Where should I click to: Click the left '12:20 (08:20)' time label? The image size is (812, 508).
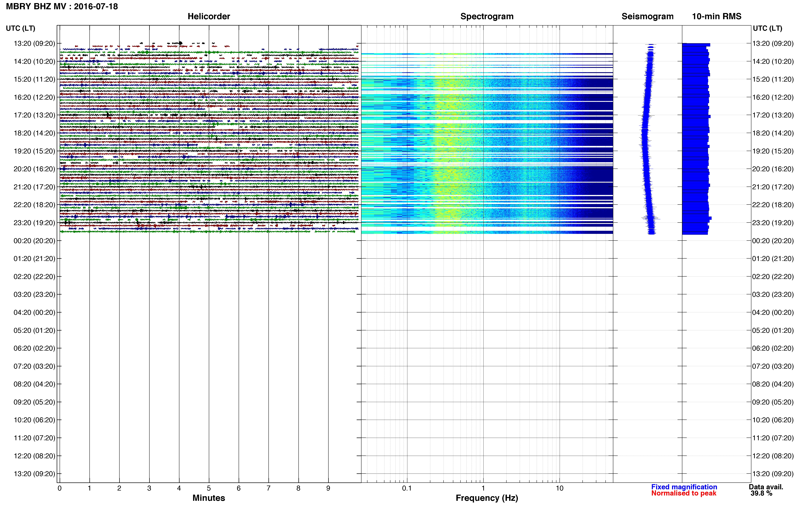(34, 456)
